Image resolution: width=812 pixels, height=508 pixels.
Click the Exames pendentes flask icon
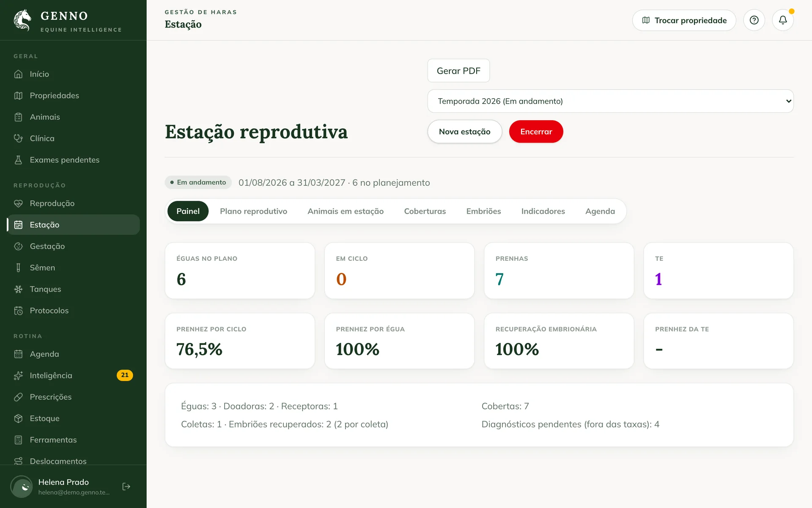coord(18,160)
